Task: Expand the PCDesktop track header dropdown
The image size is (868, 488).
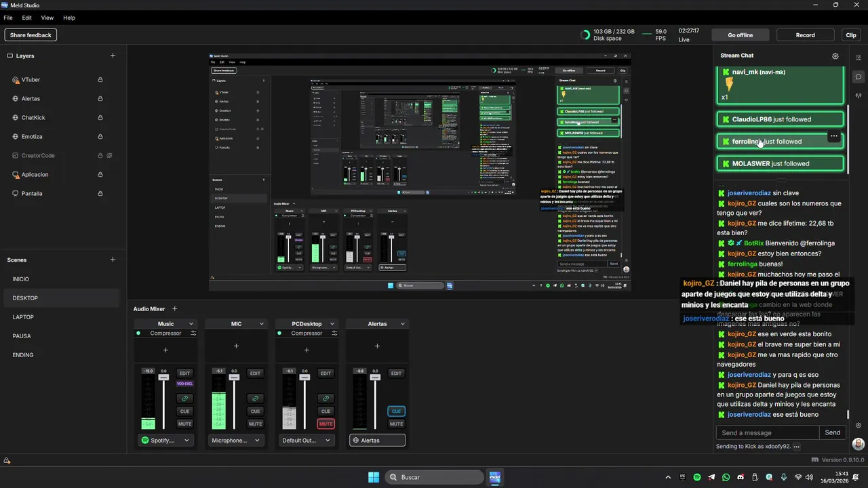Action: pos(332,324)
